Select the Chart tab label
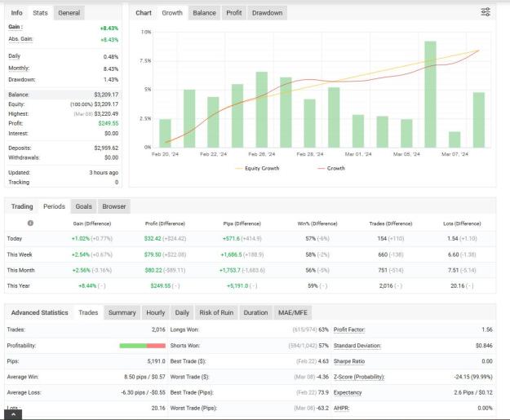 click(x=144, y=13)
